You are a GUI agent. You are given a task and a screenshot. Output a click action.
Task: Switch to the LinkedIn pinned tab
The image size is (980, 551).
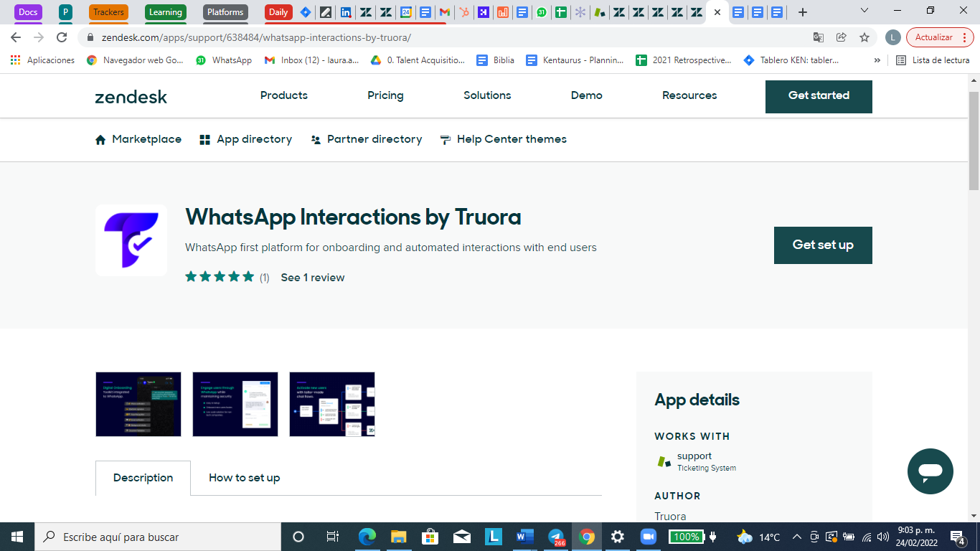pos(346,12)
